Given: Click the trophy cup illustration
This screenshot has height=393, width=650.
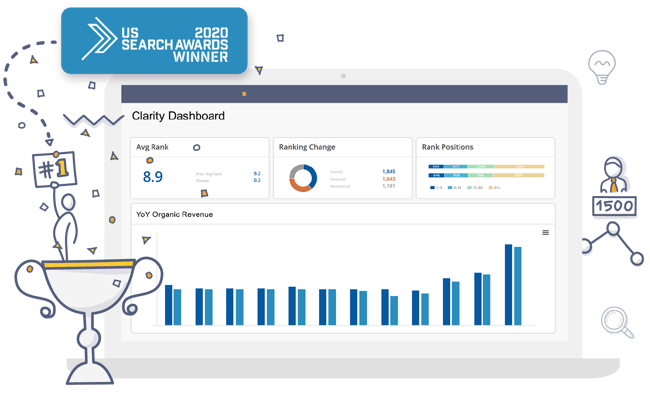Looking at the screenshot, I should point(88,320).
